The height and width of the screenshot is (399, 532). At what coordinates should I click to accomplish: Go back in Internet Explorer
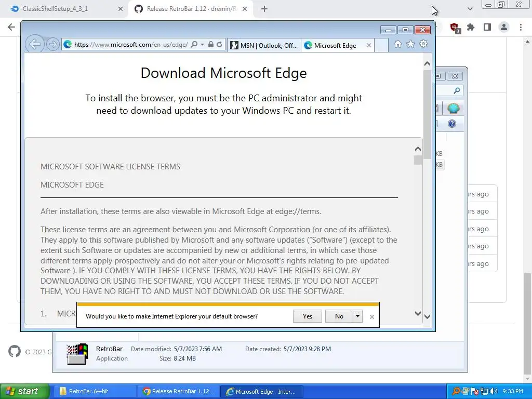coord(34,44)
